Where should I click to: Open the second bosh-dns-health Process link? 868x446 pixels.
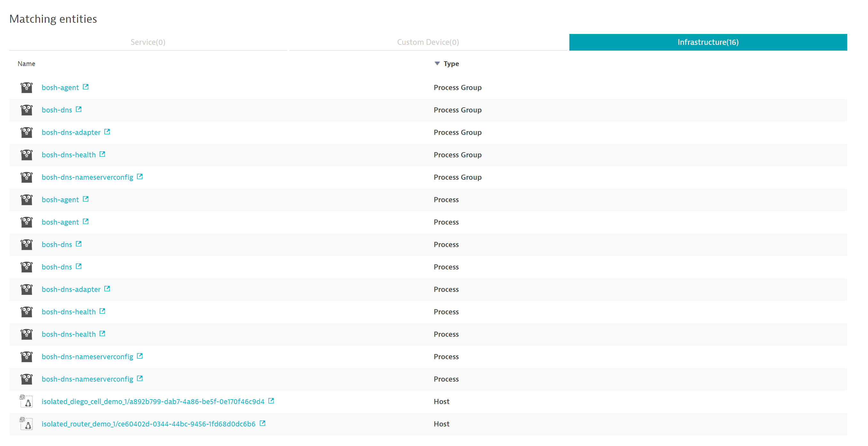click(x=69, y=334)
